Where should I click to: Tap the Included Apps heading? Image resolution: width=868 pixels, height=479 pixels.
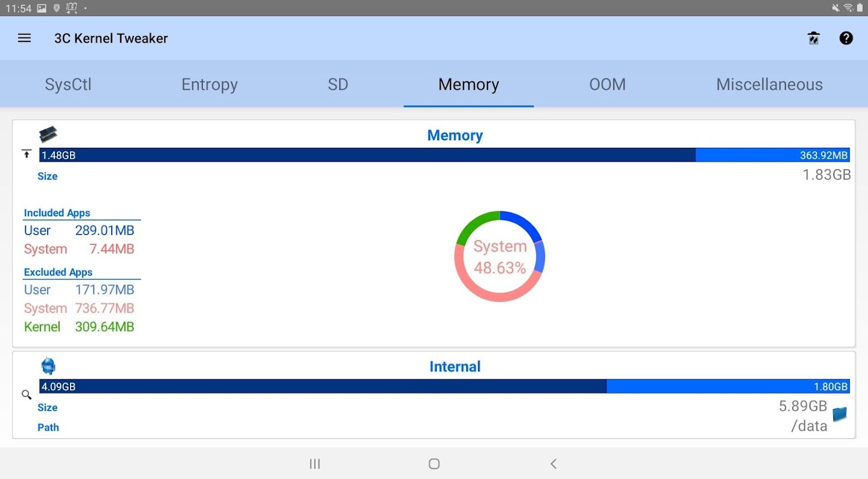[x=57, y=213]
